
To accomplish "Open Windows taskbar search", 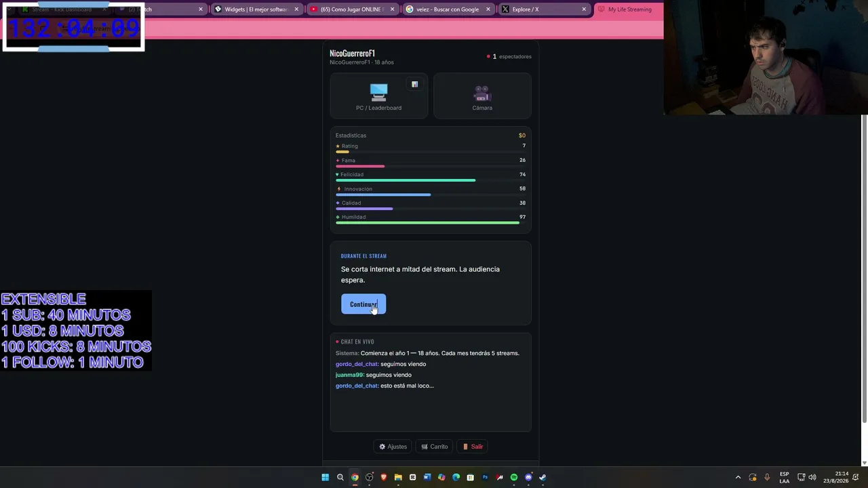I will (340, 477).
